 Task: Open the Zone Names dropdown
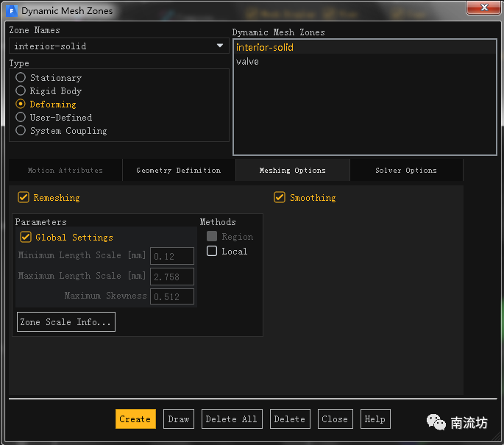[x=219, y=46]
